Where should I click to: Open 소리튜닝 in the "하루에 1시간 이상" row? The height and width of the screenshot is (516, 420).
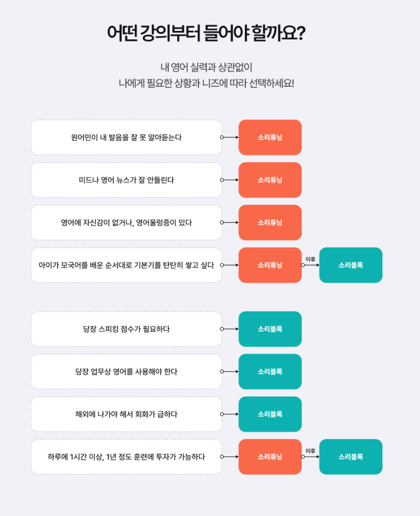pos(270,457)
